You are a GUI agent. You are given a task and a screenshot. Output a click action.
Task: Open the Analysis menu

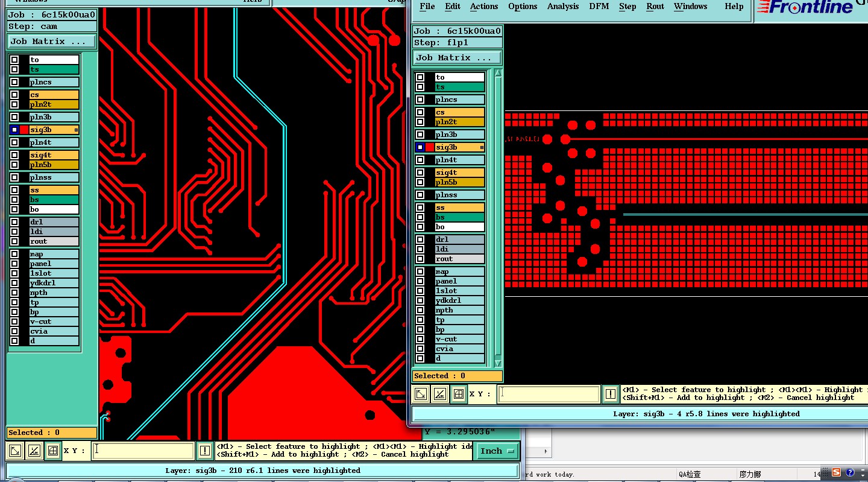pyautogui.click(x=563, y=7)
